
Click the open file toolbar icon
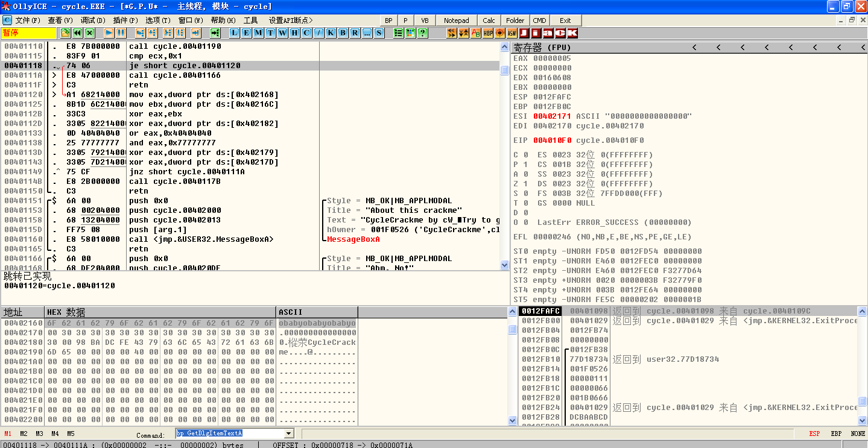click(x=65, y=33)
